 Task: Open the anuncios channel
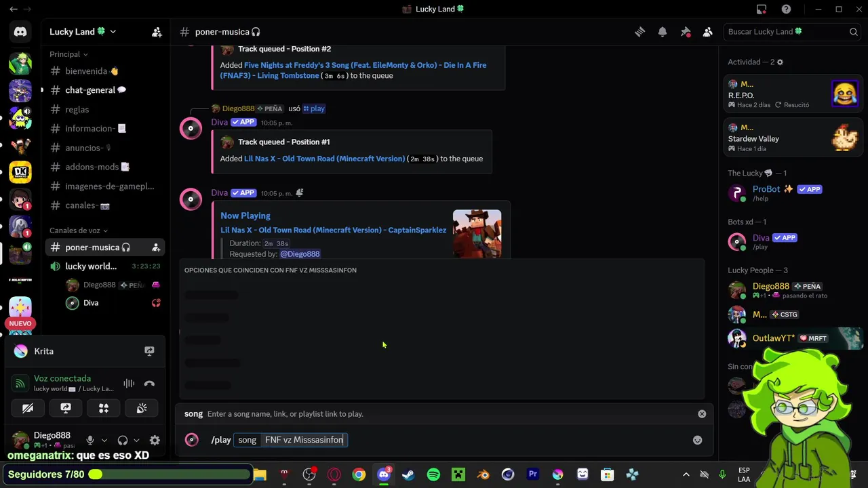click(x=105, y=148)
